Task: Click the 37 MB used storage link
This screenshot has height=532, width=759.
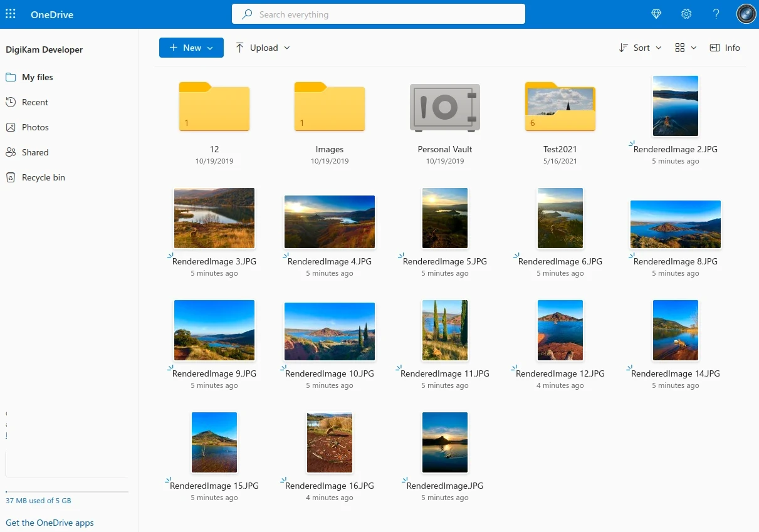Action: click(38, 501)
